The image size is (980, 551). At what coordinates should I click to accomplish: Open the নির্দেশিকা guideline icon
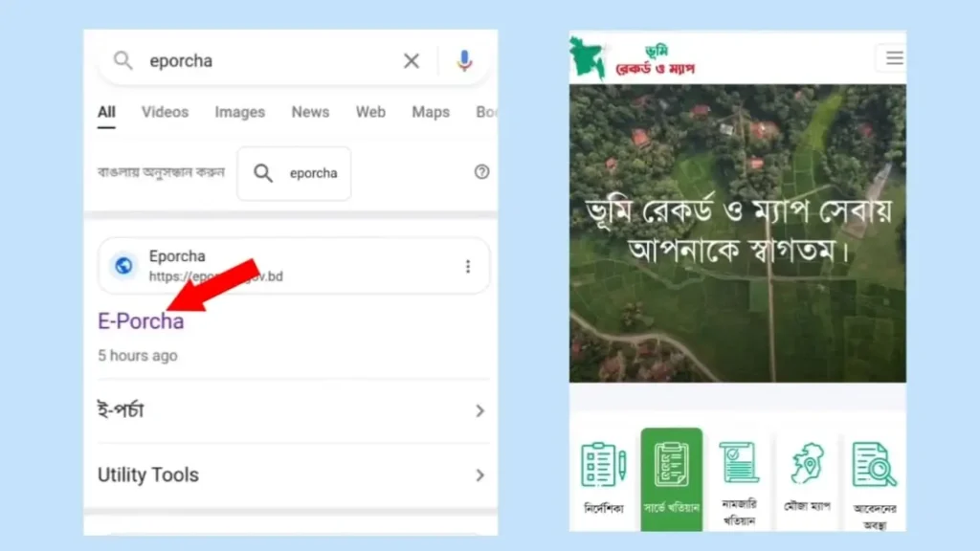(604, 475)
